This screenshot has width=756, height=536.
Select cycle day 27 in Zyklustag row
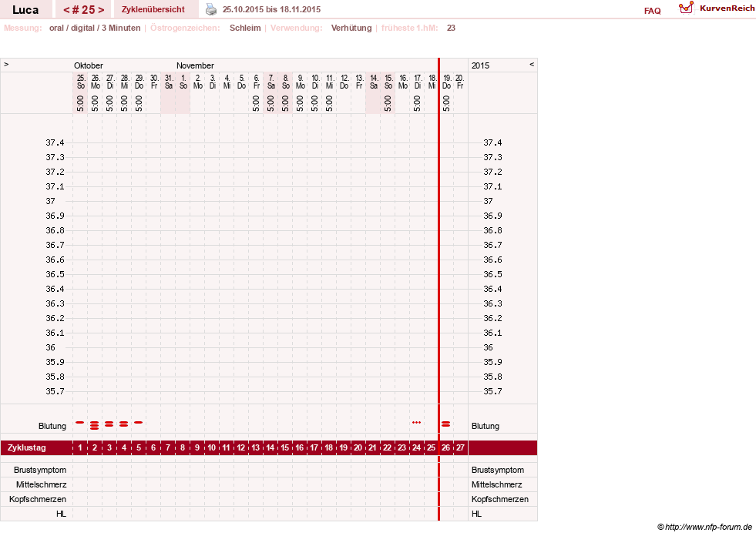[460, 447]
